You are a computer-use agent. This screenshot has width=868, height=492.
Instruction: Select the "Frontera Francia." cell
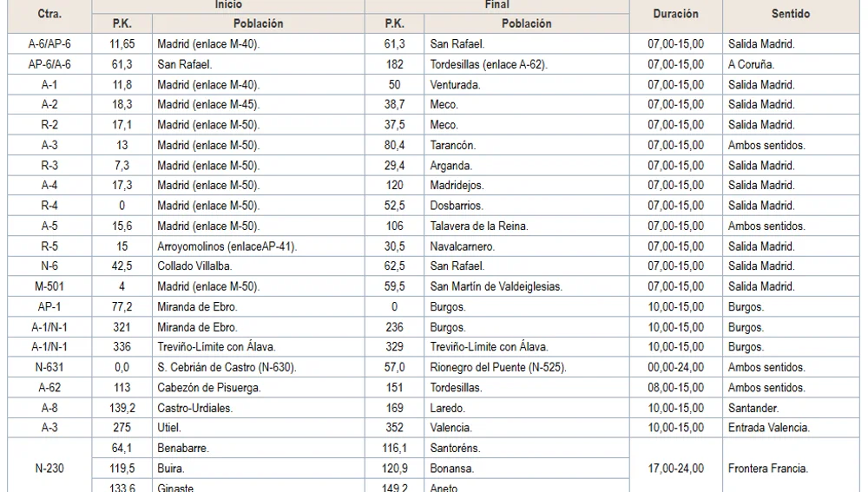click(x=768, y=469)
